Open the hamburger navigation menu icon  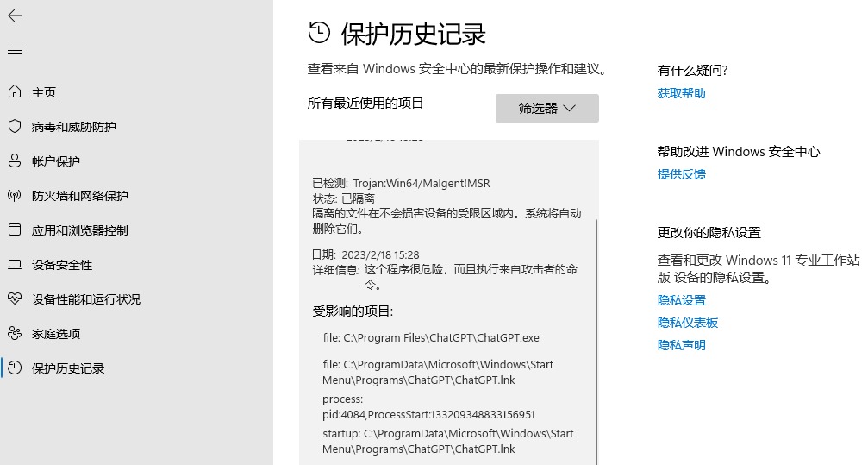[x=15, y=50]
